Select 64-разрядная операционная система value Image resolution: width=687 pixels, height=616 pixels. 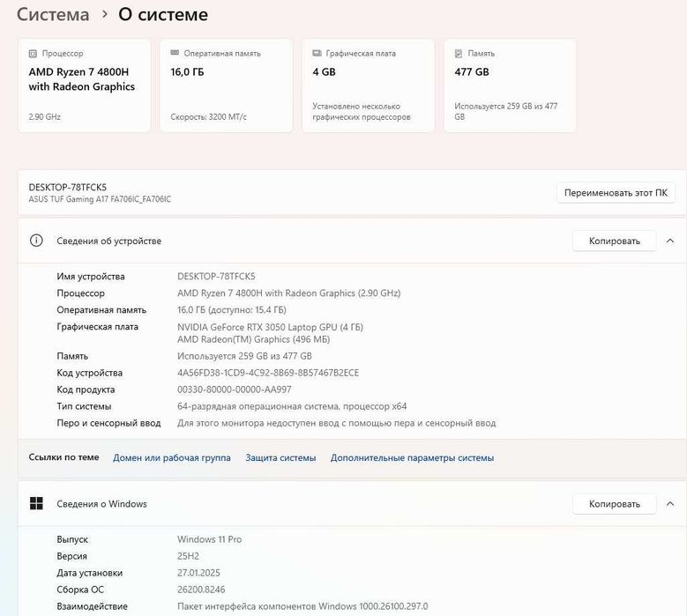point(292,406)
